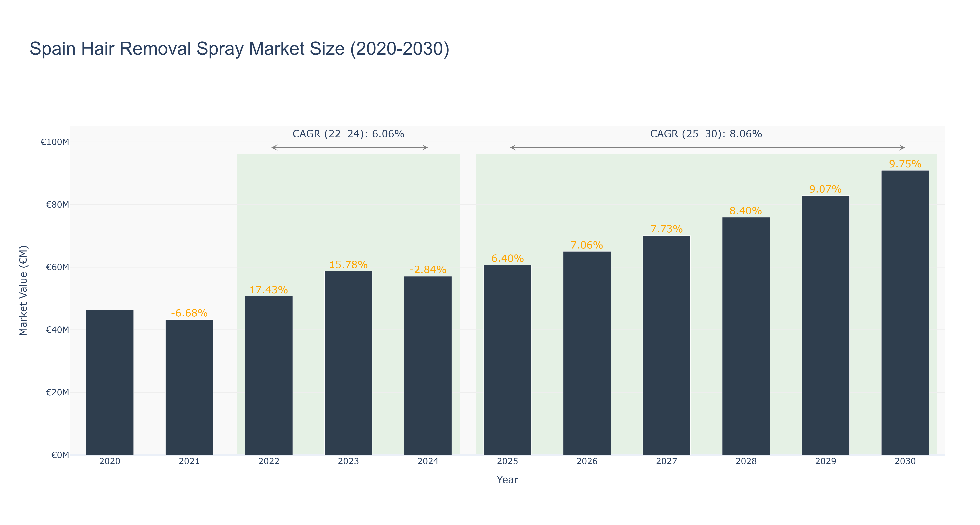Click the €80M y-axis tick label
The image size is (980, 525).
57,205
